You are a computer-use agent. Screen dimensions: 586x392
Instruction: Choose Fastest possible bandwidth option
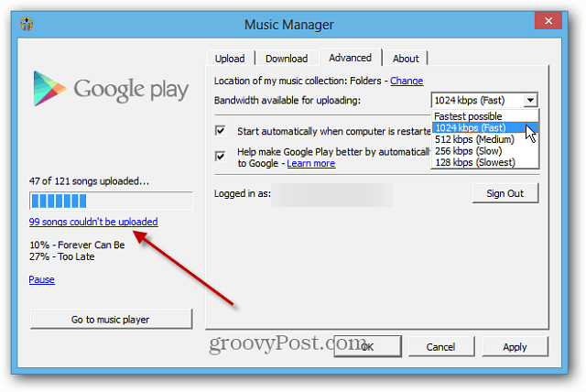[485, 116]
